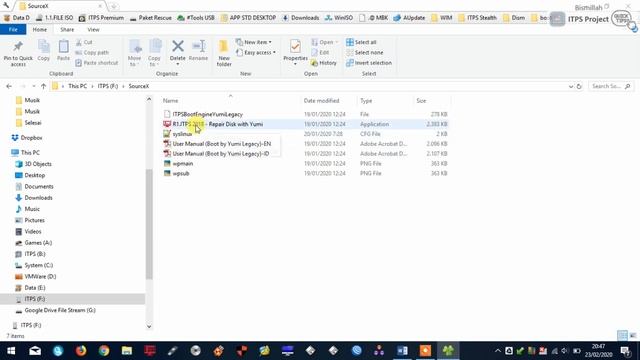Open Firefox from the taskbar

tap(81, 351)
